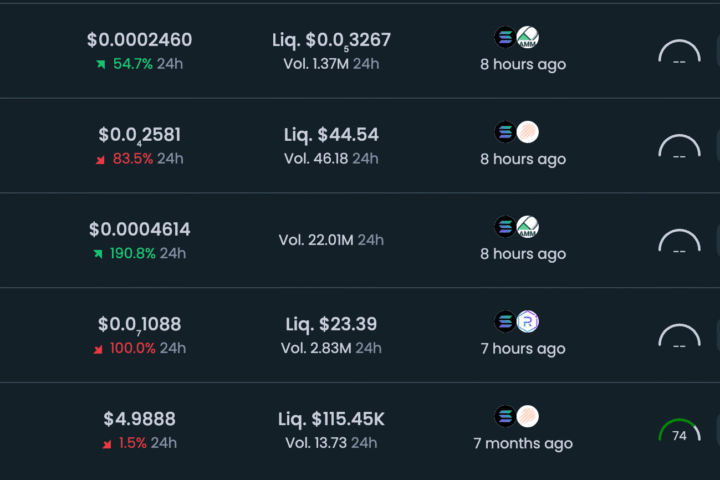Click the Vol. 22.01M volume text

[331, 240]
